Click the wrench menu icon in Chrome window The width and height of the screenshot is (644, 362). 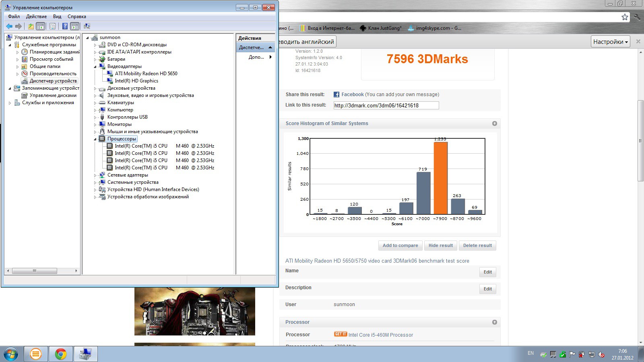637,17
